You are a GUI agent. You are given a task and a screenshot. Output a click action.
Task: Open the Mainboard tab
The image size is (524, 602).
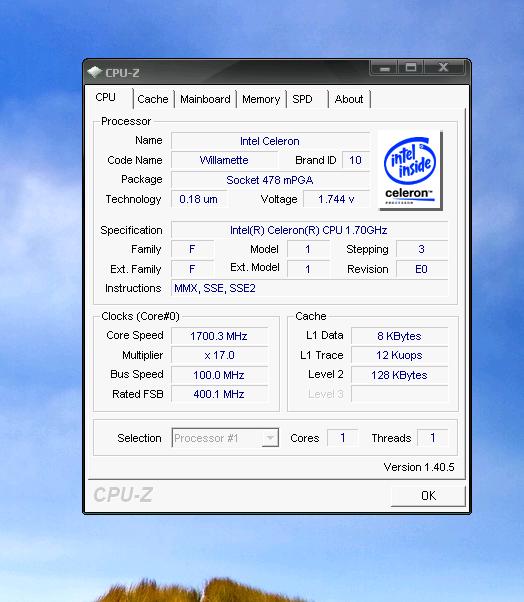click(x=205, y=99)
